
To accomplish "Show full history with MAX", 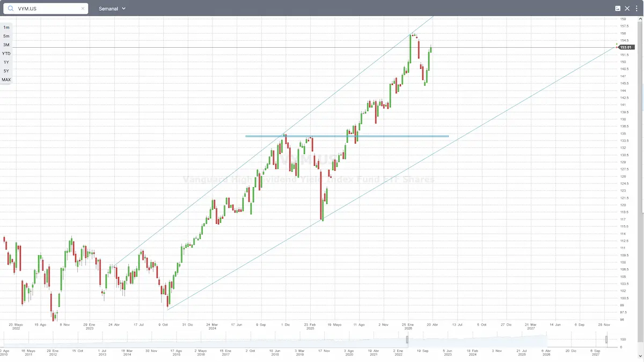I will (x=6, y=79).
